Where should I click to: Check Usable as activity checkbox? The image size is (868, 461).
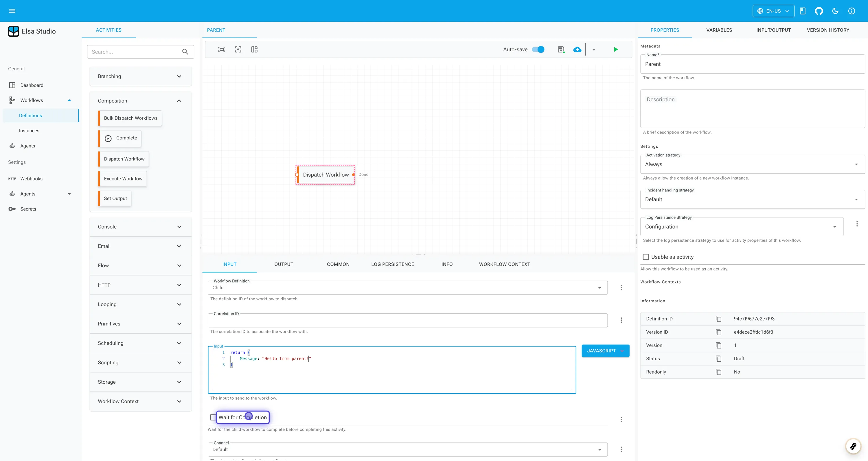click(x=646, y=257)
